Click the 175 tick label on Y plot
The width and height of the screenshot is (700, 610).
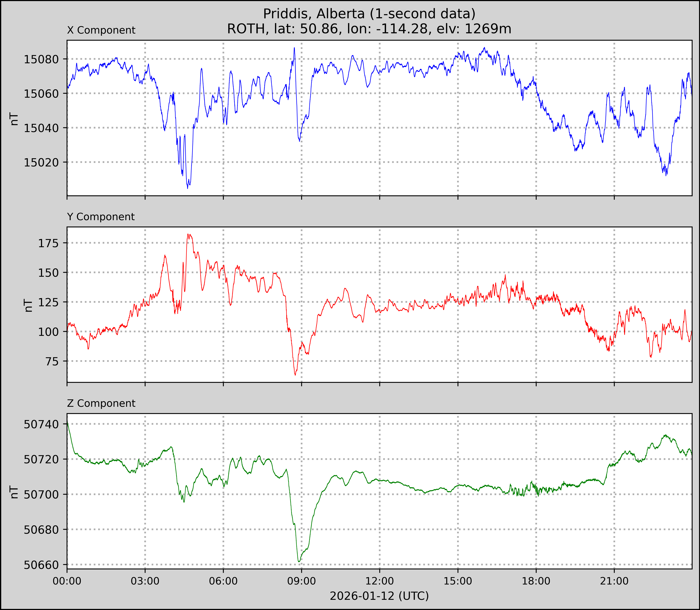tap(48, 243)
